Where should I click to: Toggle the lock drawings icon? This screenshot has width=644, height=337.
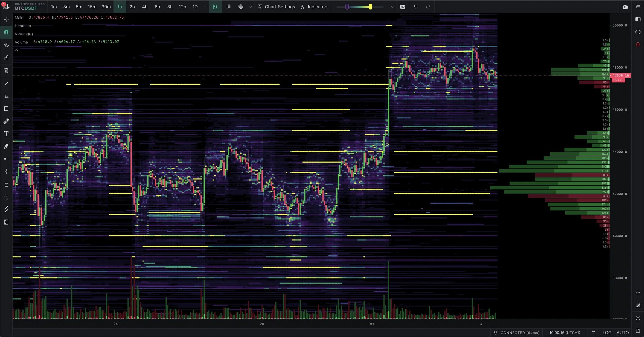(6, 58)
